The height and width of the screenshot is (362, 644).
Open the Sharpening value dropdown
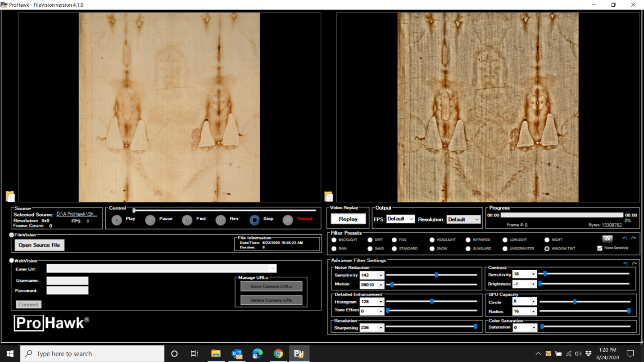pyautogui.click(x=381, y=328)
